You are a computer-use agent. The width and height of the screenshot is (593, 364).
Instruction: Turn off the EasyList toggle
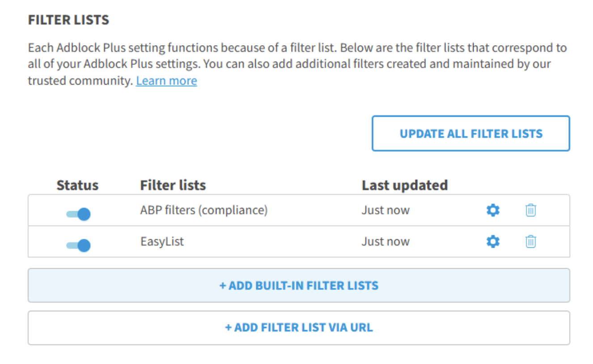pos(79,245)
